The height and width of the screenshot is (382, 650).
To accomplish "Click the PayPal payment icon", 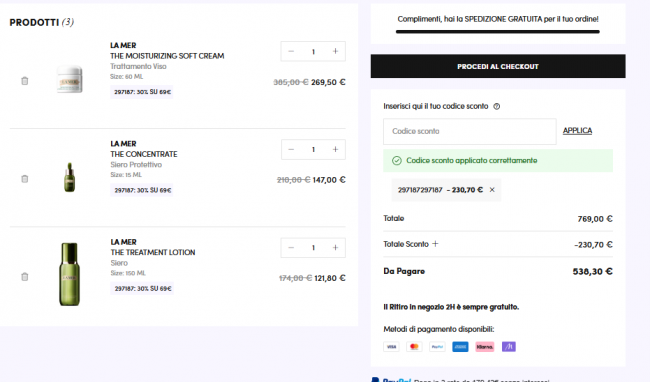I will (x=437, y=347).
